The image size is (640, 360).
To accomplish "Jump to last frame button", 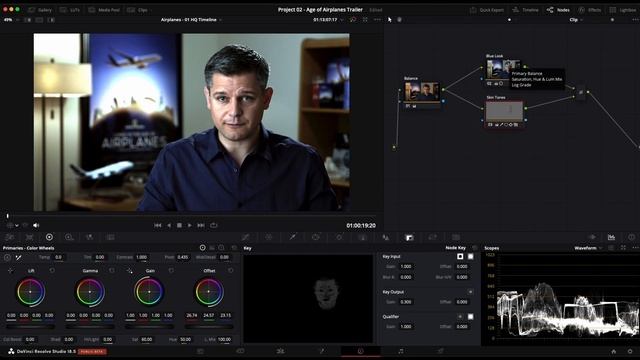I will tap(201, 225).
